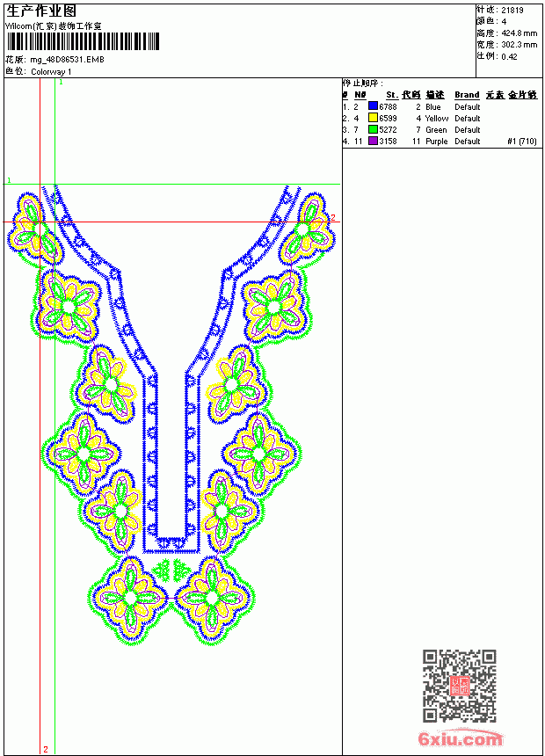Viewport: 545px width, 756px height.
Task: Click the yellow color swatch in row 2
Action: pos(373,118)
